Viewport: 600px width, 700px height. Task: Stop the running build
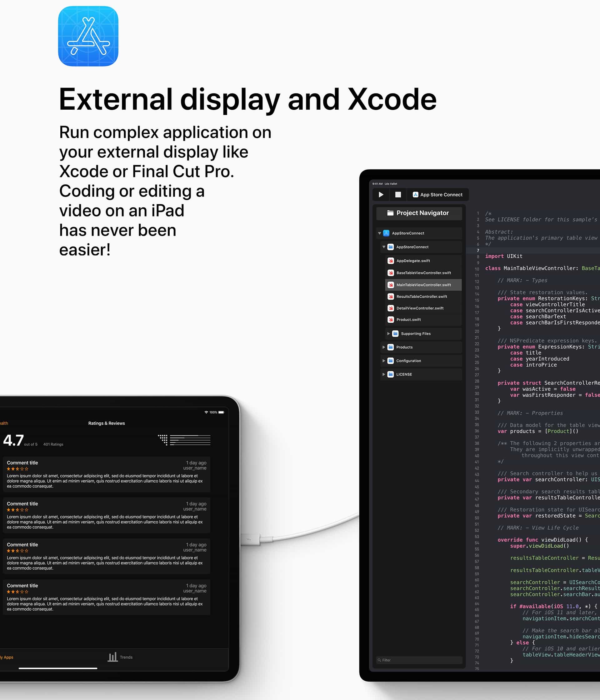(x=398, y=195)
